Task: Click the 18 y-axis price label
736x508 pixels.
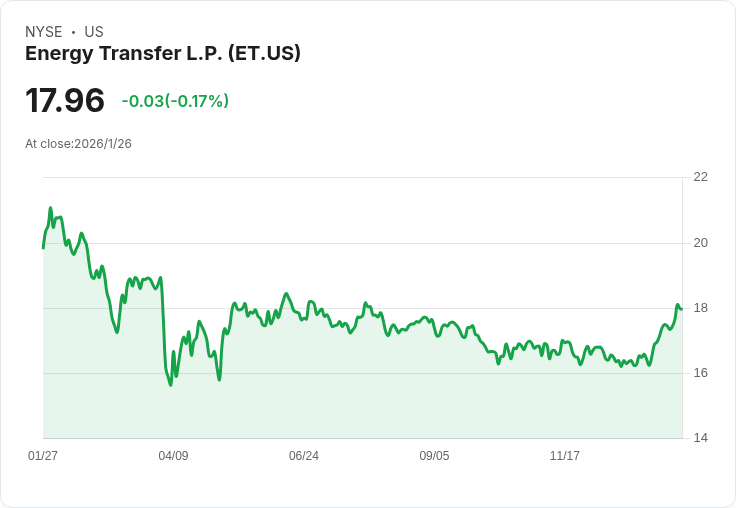Action: click(x=700, y=308)
